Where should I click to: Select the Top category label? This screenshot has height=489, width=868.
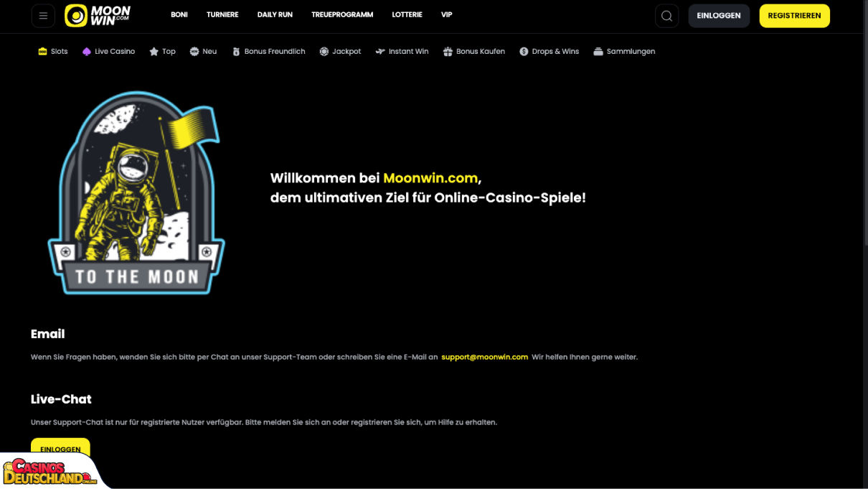[169, 52]
